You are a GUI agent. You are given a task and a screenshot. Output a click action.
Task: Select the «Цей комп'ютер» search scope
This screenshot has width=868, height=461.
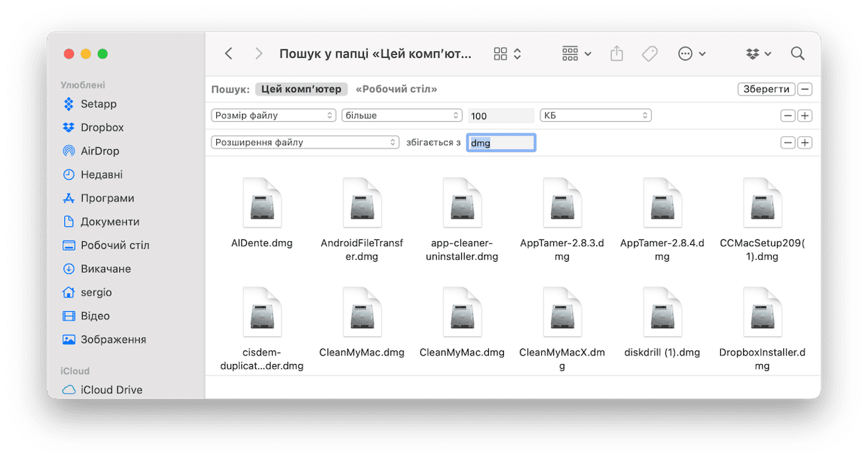(x=301, y=89)
